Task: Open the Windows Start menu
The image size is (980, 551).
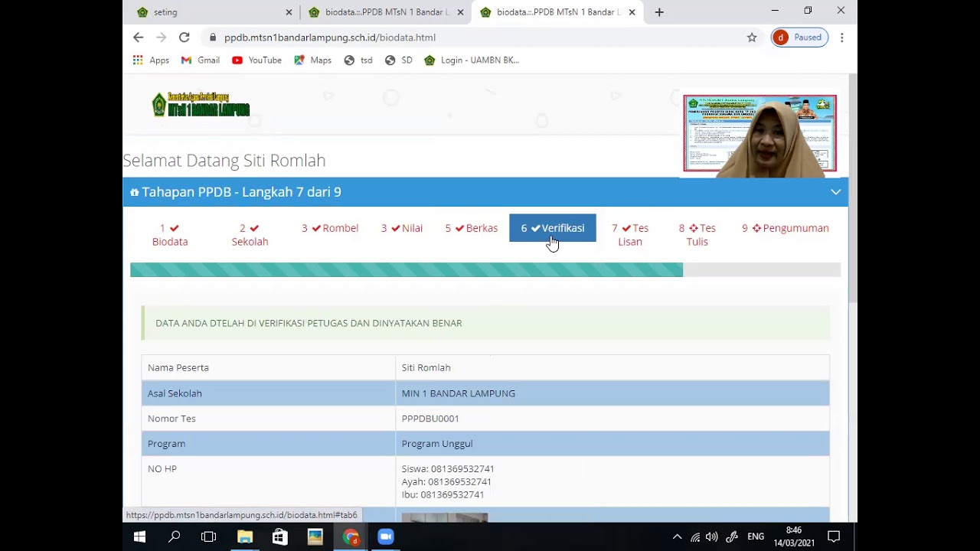Action: point(139,536)
